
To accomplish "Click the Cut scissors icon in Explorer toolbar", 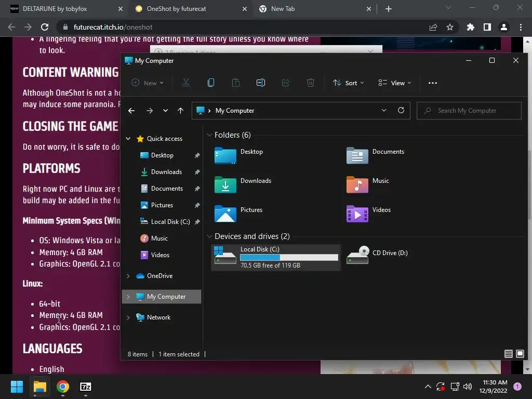I will [x=186, y=83].
